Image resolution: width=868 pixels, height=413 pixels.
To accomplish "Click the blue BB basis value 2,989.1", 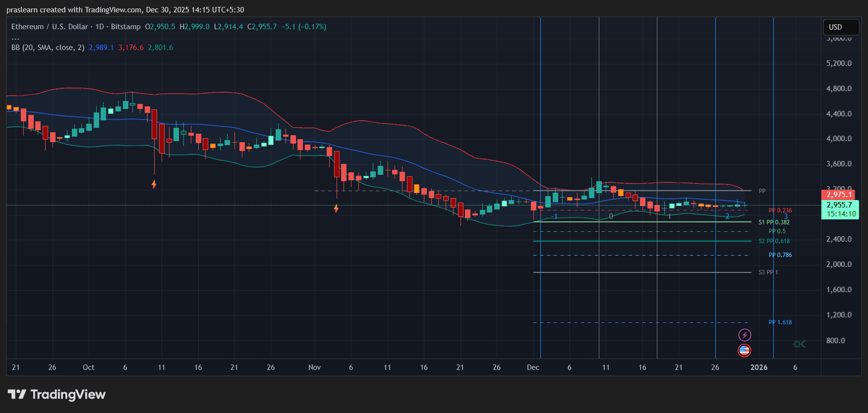I will 101,48.
